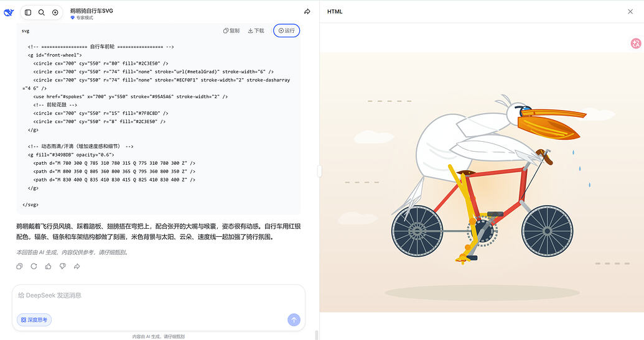Screen dimensions: 644x340
Task: Copy the response message icon
Action: click(x=19, y=266)
